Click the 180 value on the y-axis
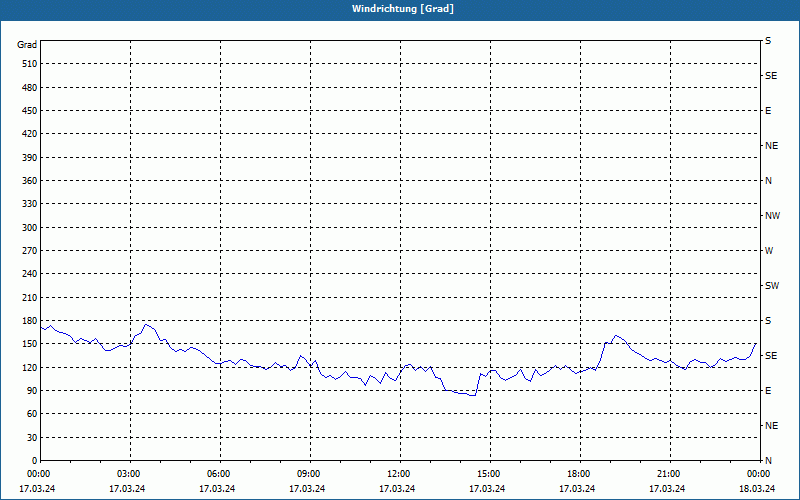The image size is (800, 500). click(28, 321)
